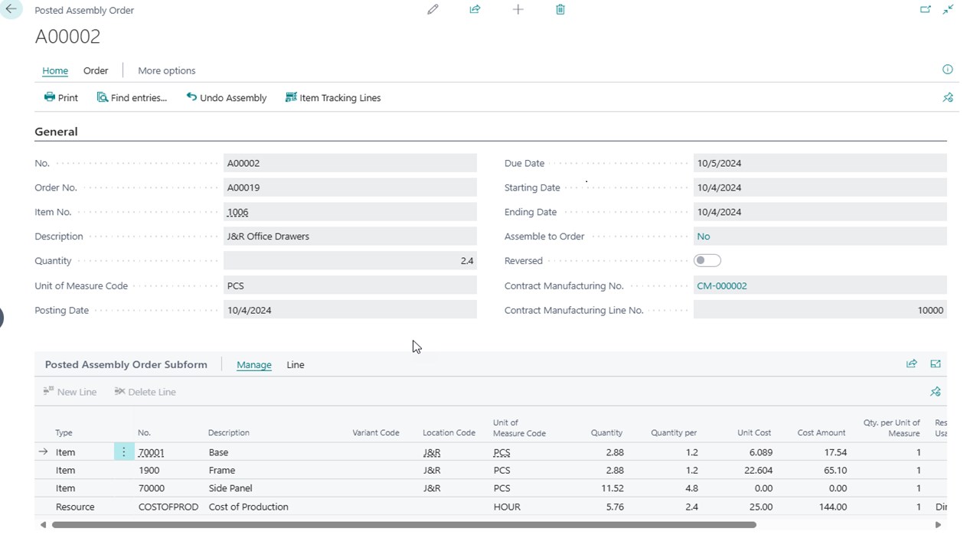This screenshot has width=980, height=551.
Task: Click the share icon in header
Action: tap(475, 10)
